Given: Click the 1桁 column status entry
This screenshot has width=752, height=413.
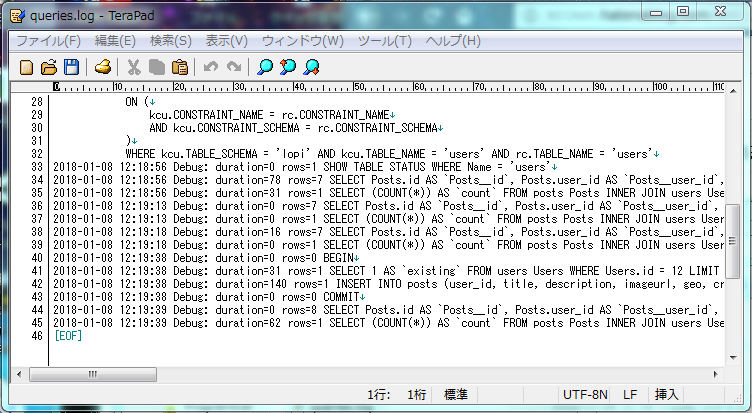Looking at the screenshot, I should 416,395.
